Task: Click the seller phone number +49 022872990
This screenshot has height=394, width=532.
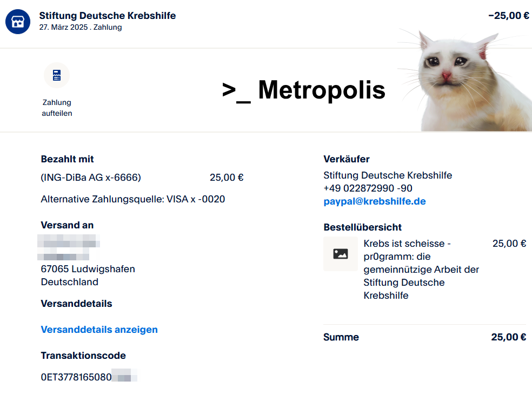Action: [x=368, y=188]
